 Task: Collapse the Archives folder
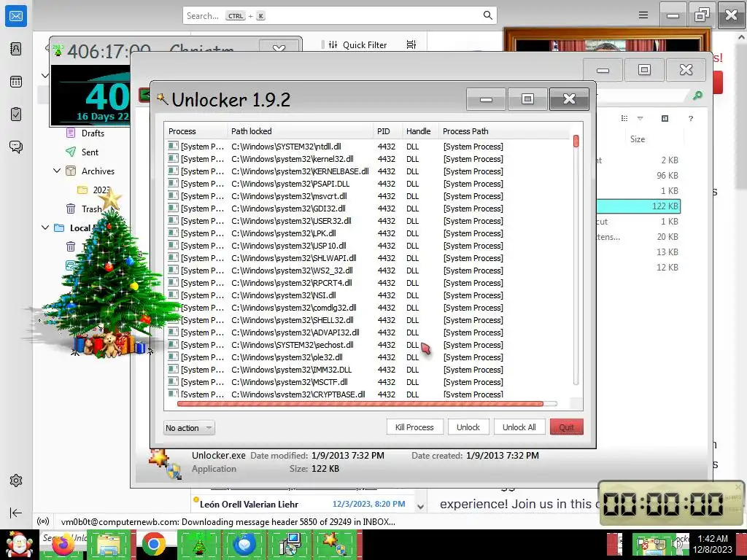(57, 171)
